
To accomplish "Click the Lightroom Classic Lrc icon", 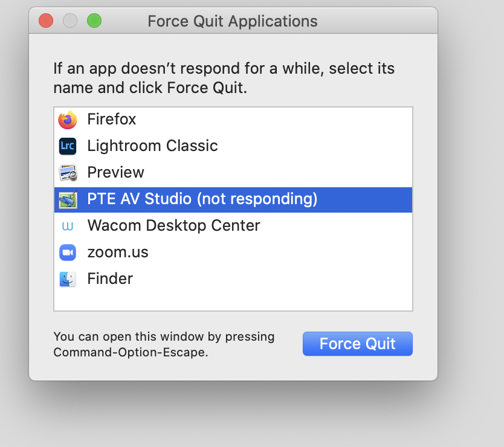I will click(x=68, y=146).
